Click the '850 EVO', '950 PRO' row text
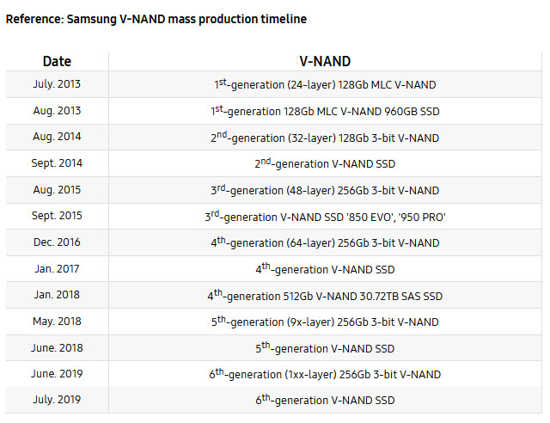Screen dimensions: 550x423 click(325, 216)
